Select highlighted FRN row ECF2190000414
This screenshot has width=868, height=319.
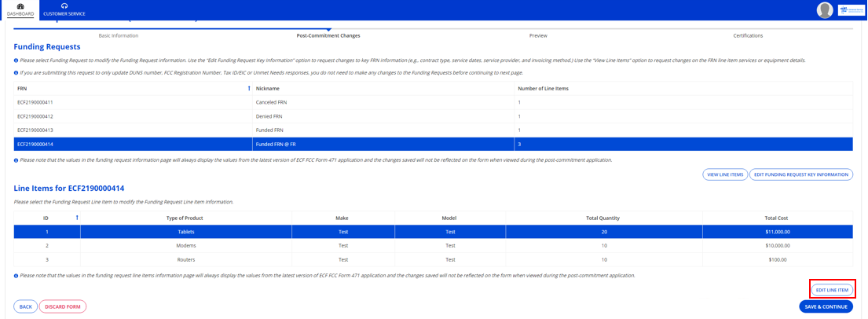pyautogui.click(x=434, y=144)
